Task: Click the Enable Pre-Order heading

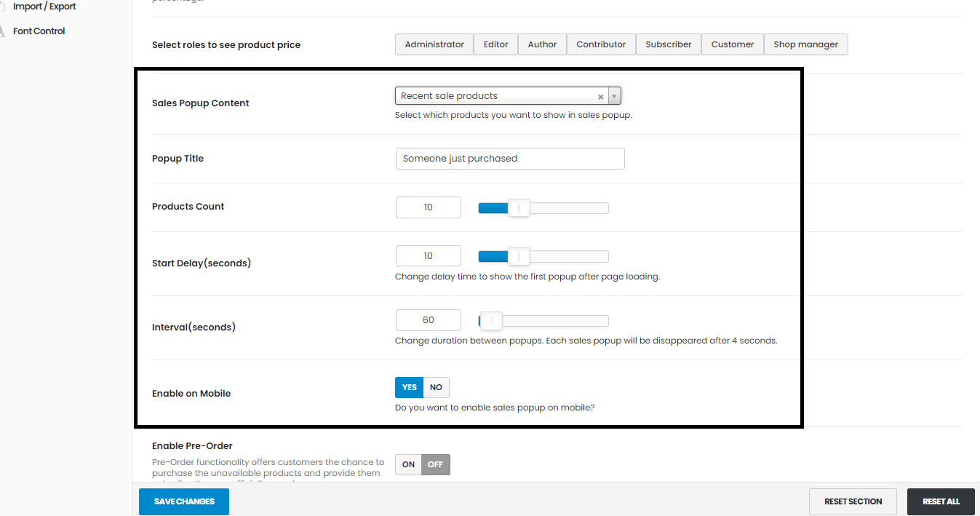Action: [x=192, y=446]
